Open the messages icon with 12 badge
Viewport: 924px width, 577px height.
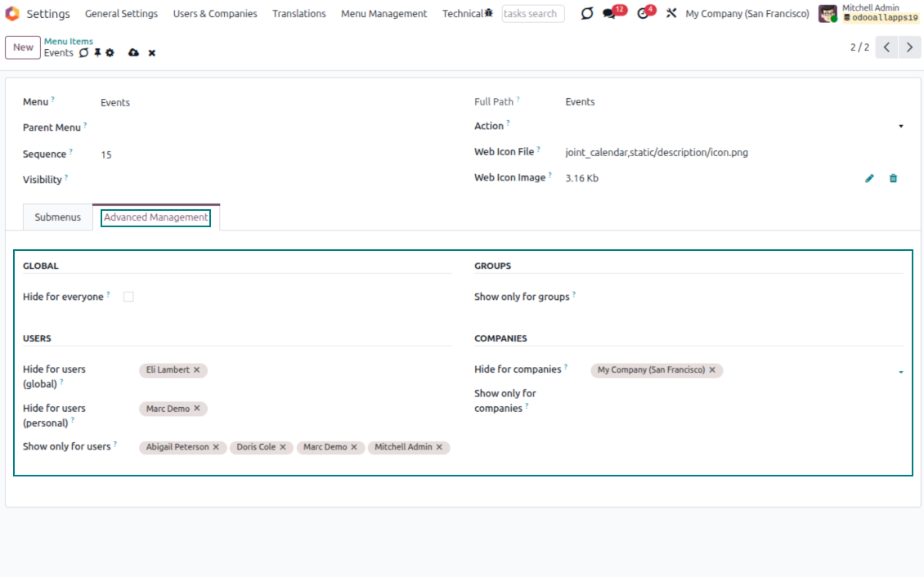point(610,14)
